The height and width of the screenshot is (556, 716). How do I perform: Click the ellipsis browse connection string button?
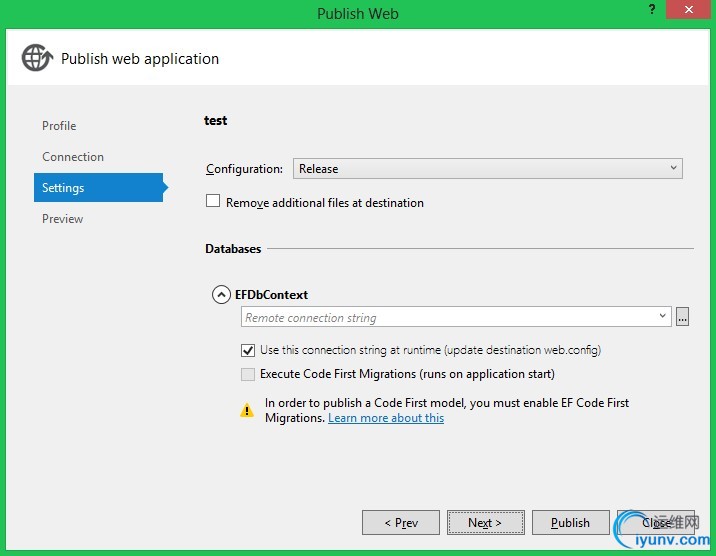(682, 316)
